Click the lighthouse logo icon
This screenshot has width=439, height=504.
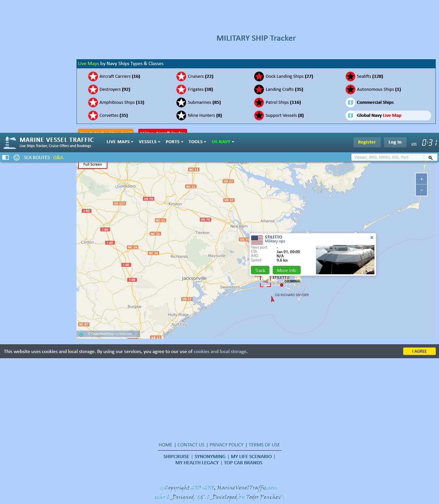pos(10,143)
